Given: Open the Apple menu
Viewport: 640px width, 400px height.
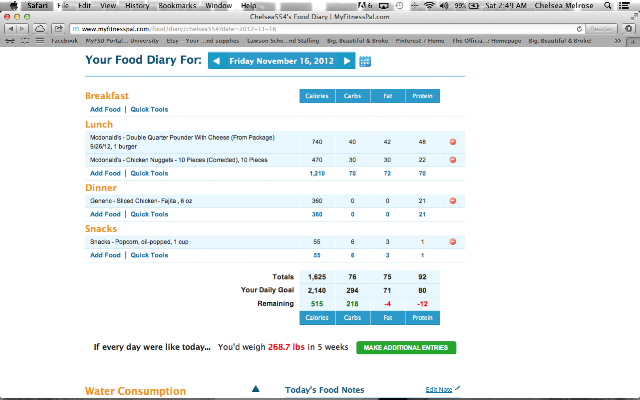Looking at the screenshot, I should point(13,6).
